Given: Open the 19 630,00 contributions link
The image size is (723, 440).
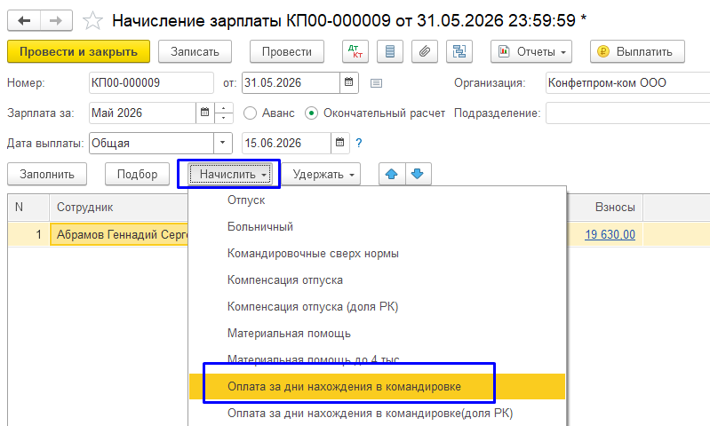Looking at the screenshot, I should click(x=610, y=235).
